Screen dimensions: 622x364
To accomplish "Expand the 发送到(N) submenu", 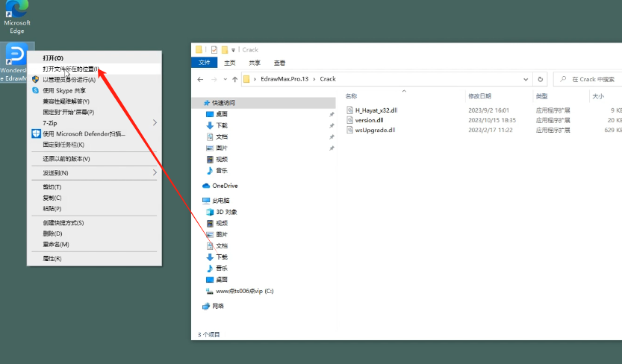I will coord(94,173).
